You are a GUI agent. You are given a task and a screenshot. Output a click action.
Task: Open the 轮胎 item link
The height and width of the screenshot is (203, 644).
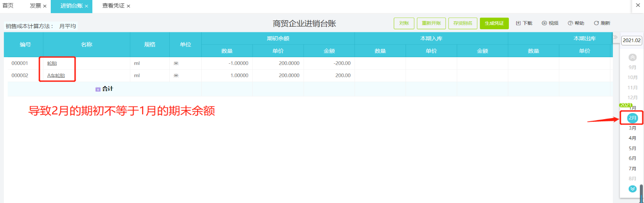(52, 63)
